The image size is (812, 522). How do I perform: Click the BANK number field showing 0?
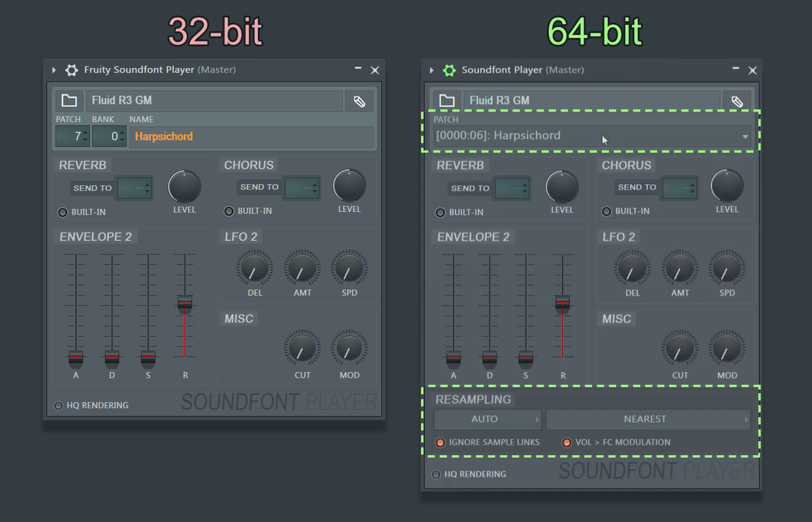[109, 136]
